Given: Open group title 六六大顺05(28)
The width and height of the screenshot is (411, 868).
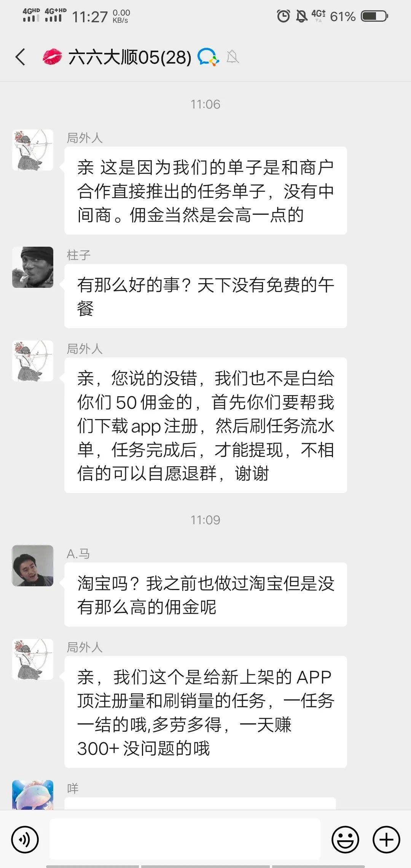Looking at the screenshot, I should [130, 57].
